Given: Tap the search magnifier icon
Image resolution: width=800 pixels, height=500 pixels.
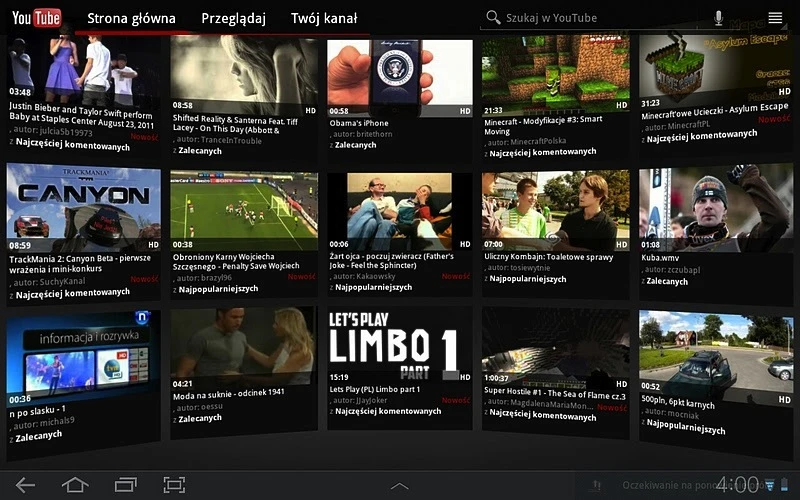Looking at the screenshot, I should point(493,17).
